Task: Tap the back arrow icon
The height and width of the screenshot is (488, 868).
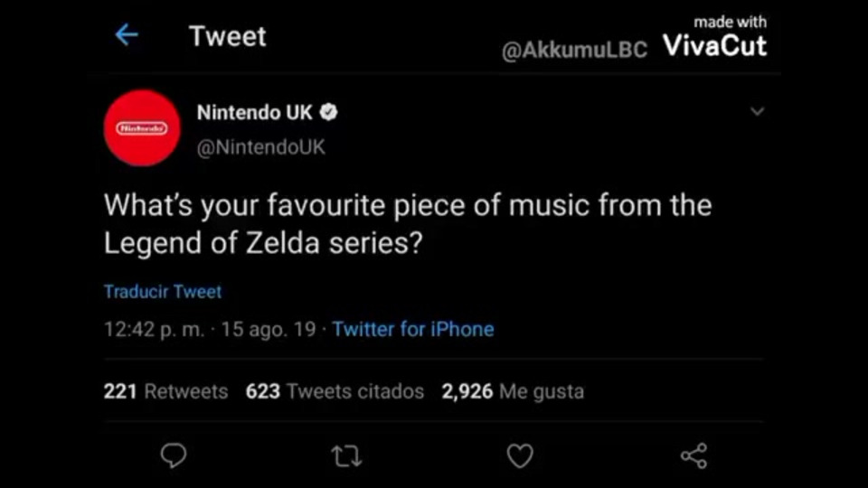Action: 127,35
